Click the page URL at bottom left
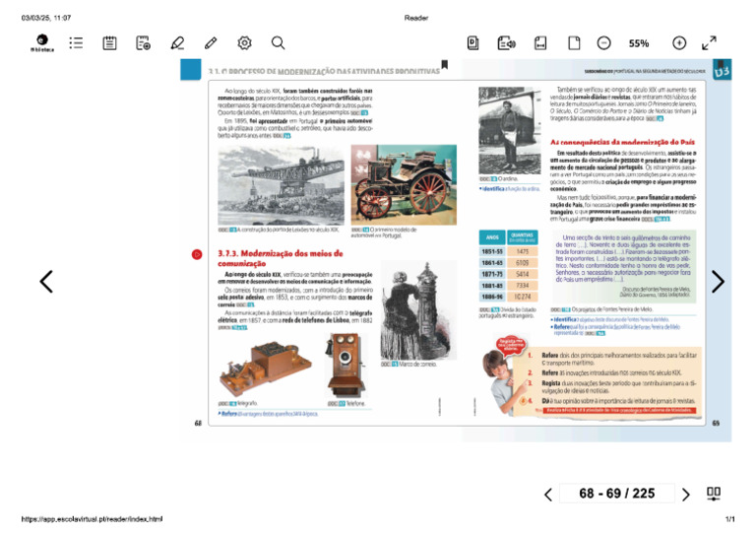This screenshot has height=535, width=756. point(92,519)
